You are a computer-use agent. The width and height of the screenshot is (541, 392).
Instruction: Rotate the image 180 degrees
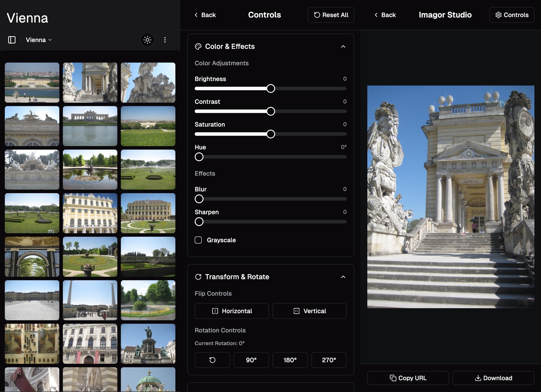click(x=290, y=360)
